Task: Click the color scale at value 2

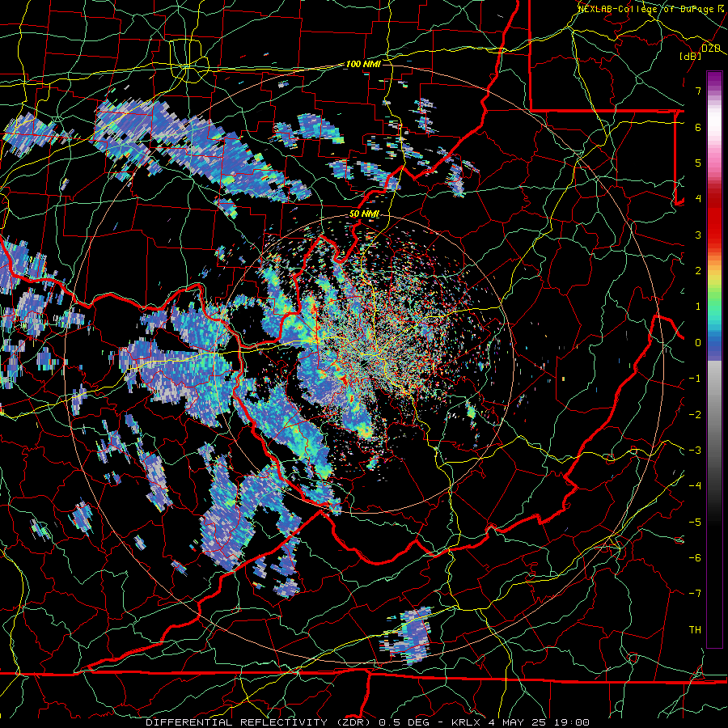Action: (x=714, y=271)
